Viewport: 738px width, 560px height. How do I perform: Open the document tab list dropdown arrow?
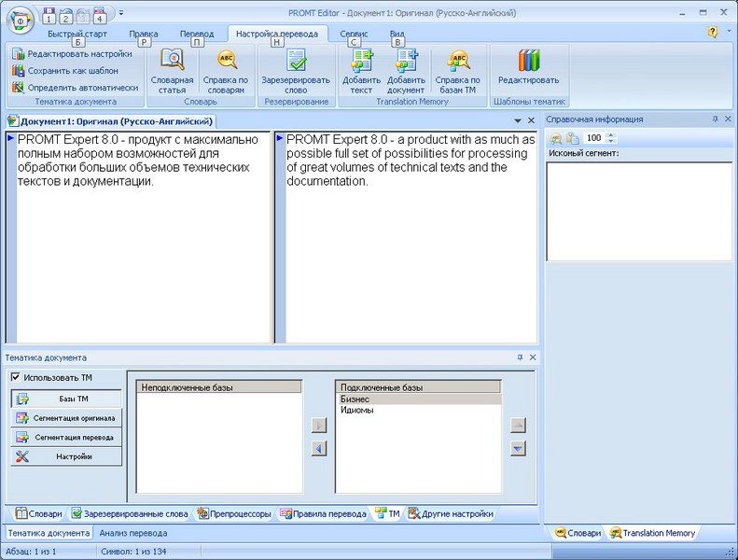click(x=518, y=121)
